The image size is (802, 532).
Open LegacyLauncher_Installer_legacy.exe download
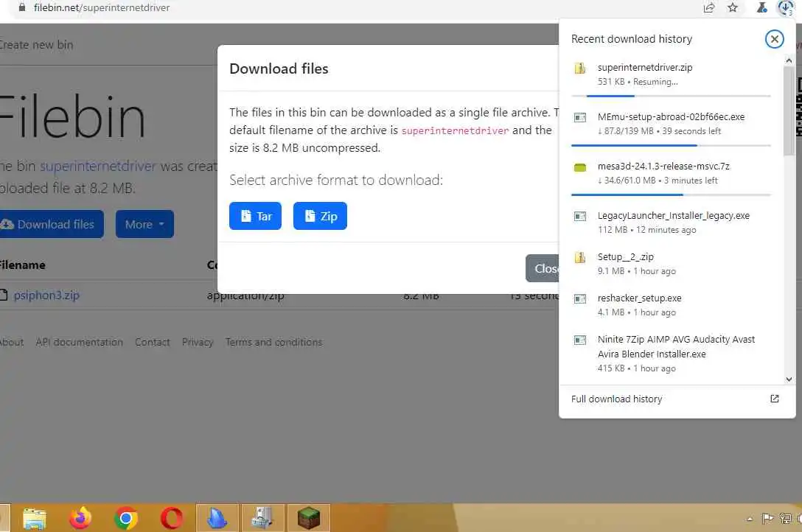pos(671,223)
